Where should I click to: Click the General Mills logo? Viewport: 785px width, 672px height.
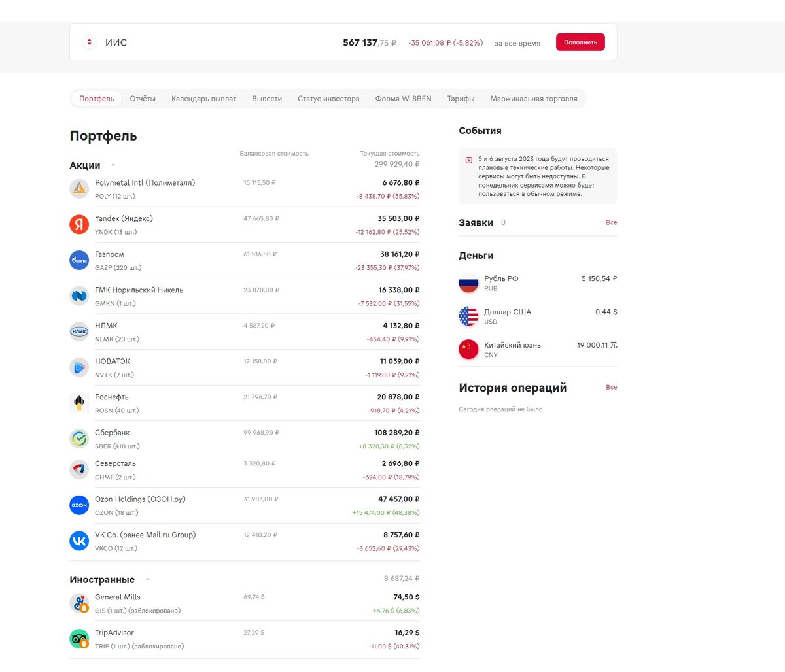tap(79, 603)
